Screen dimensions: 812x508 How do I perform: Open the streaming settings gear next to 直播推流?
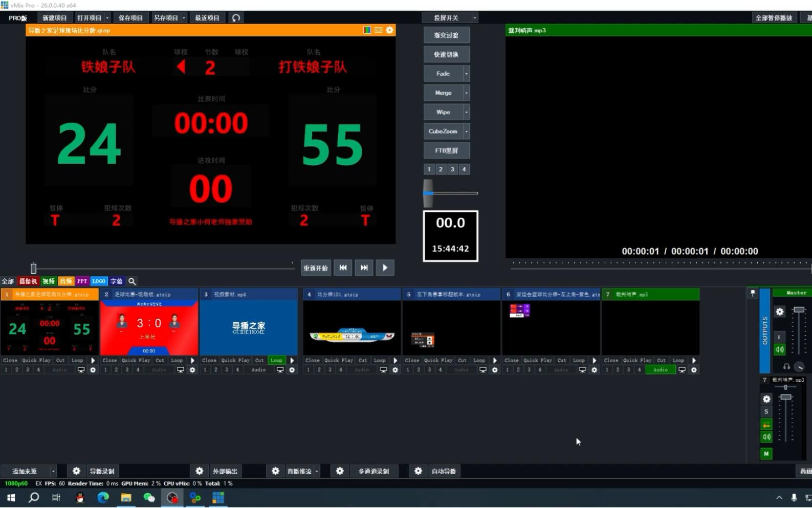(275, 471)
